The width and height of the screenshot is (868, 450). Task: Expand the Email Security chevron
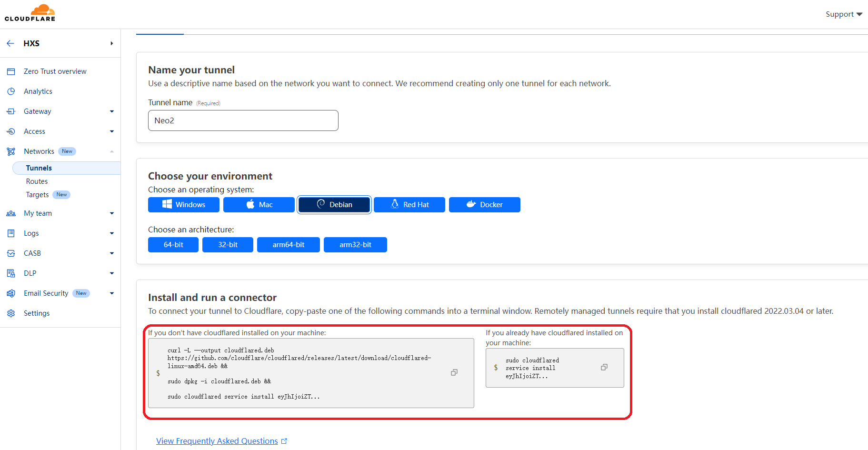pyautogui.click(x=112, y=293)
